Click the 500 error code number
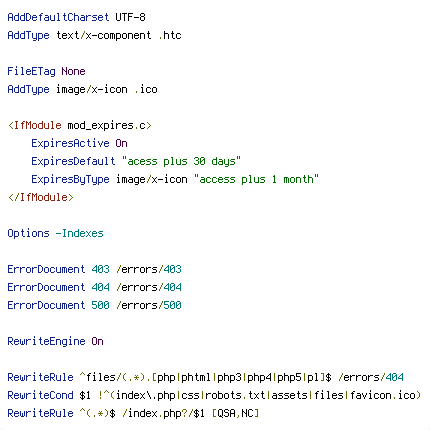The width and height of the screenshot is (430, 430). [100, 305]
